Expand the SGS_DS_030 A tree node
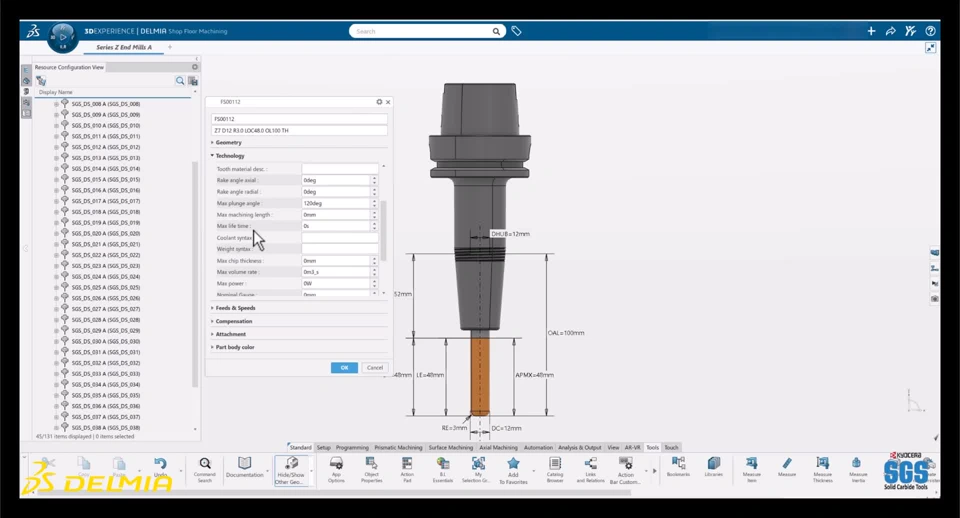 pos(56,342)
